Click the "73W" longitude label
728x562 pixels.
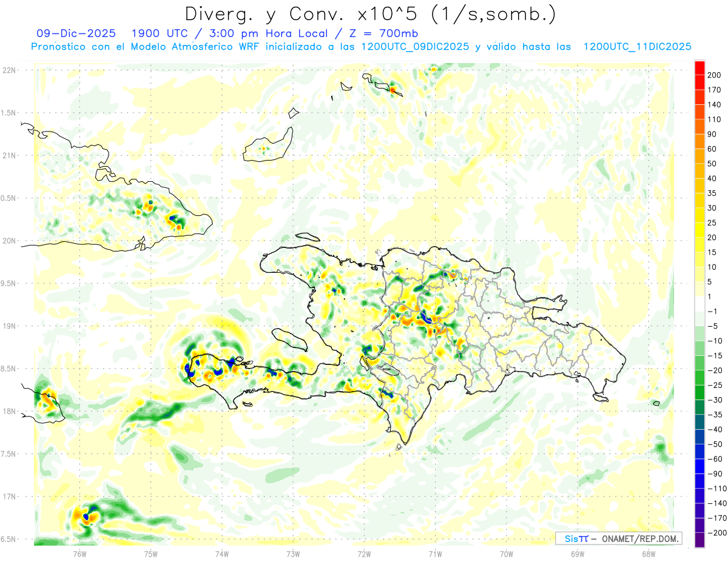[292, 554]
